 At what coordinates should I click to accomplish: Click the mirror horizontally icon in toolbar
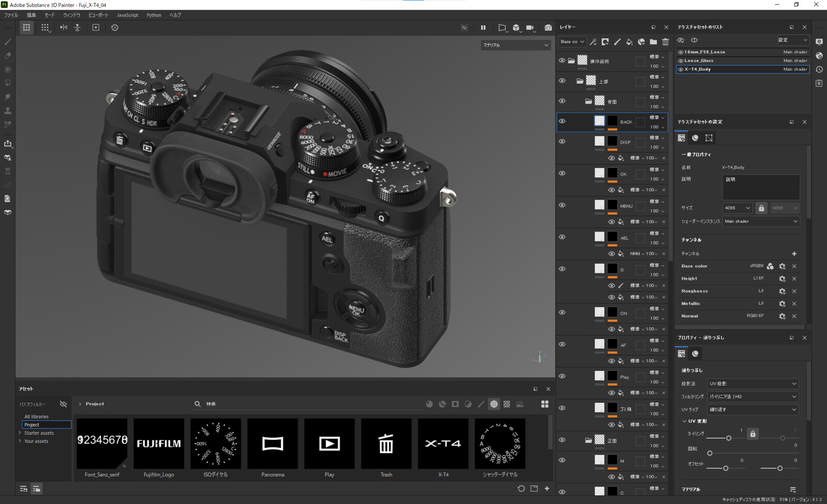click(x=64, y=27)
